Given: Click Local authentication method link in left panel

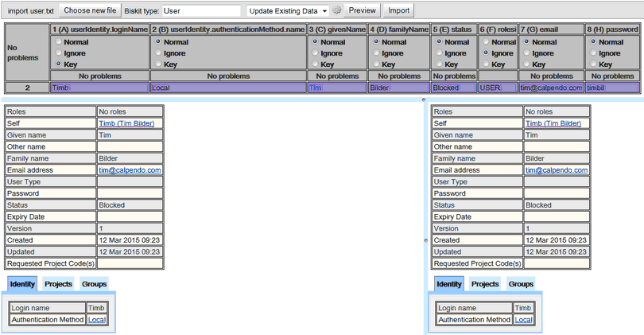Looking at the screenshot, I should pos(96,320).
